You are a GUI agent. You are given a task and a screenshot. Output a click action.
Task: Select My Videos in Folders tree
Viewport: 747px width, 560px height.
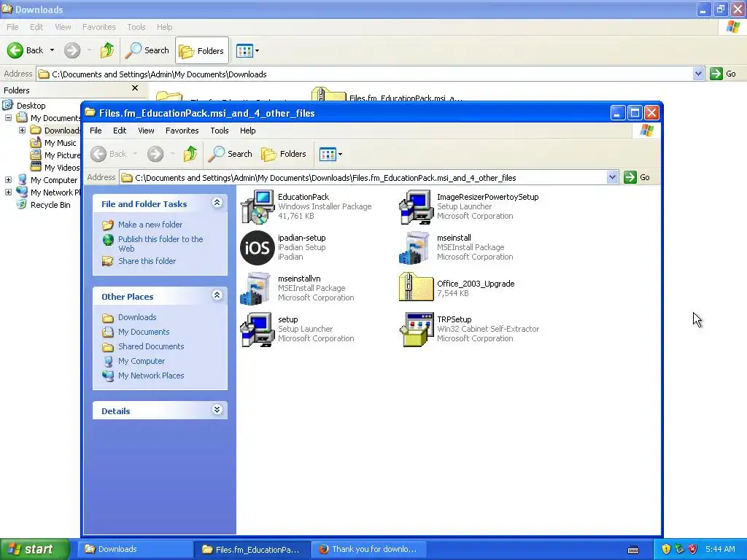(x=62, y=168)
